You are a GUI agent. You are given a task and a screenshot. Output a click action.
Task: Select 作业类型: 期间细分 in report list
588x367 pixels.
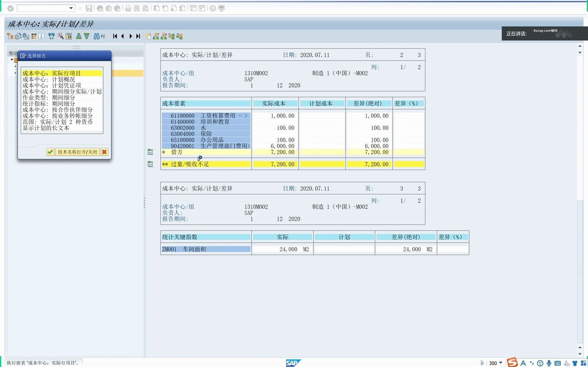62,98
